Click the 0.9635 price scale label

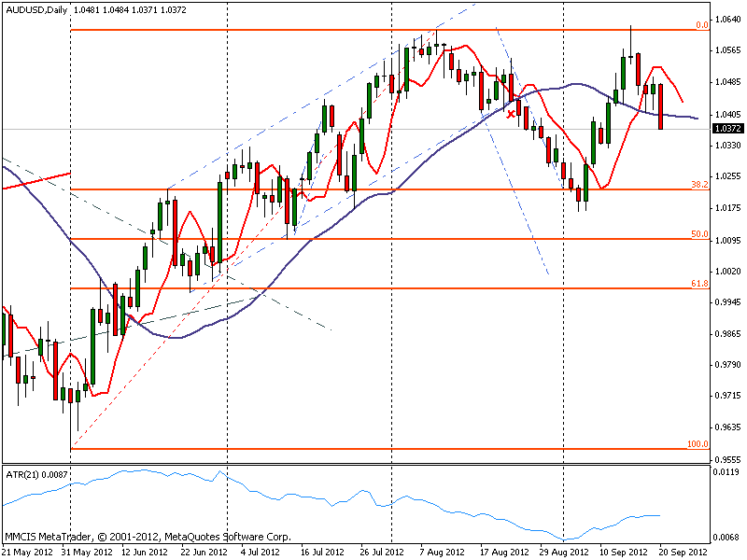728,427
